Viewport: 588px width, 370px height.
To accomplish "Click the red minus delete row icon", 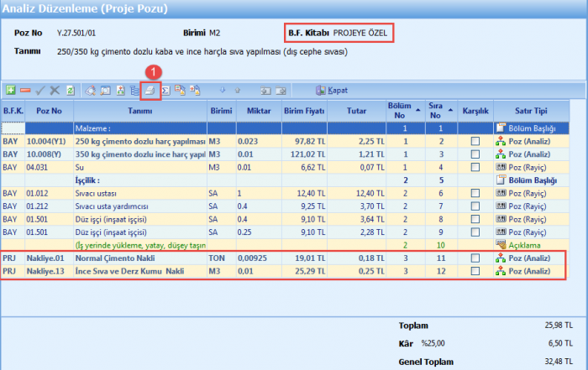I will tap(25, 90).
